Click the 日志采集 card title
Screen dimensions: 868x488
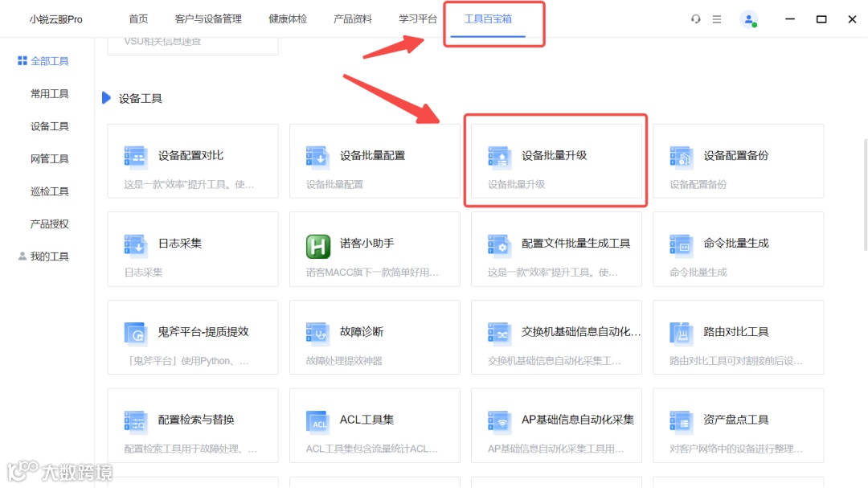pyautogui.click(x=180, y=243)
